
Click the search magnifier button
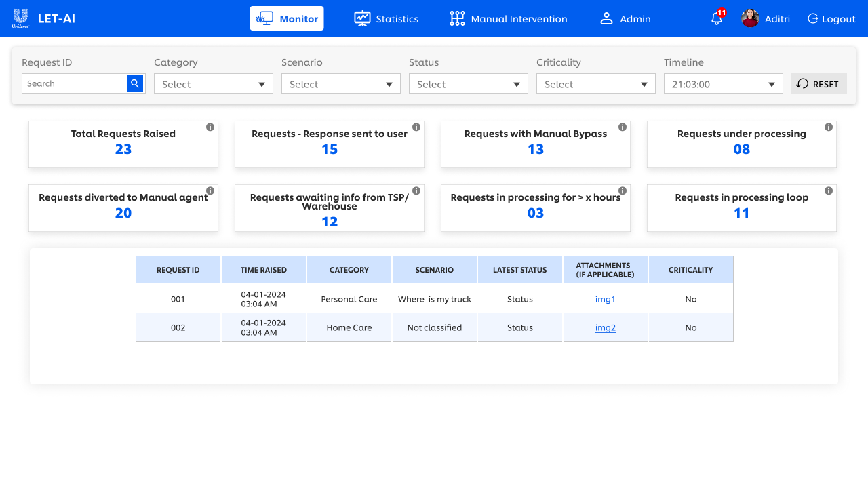tap(135, 83)
